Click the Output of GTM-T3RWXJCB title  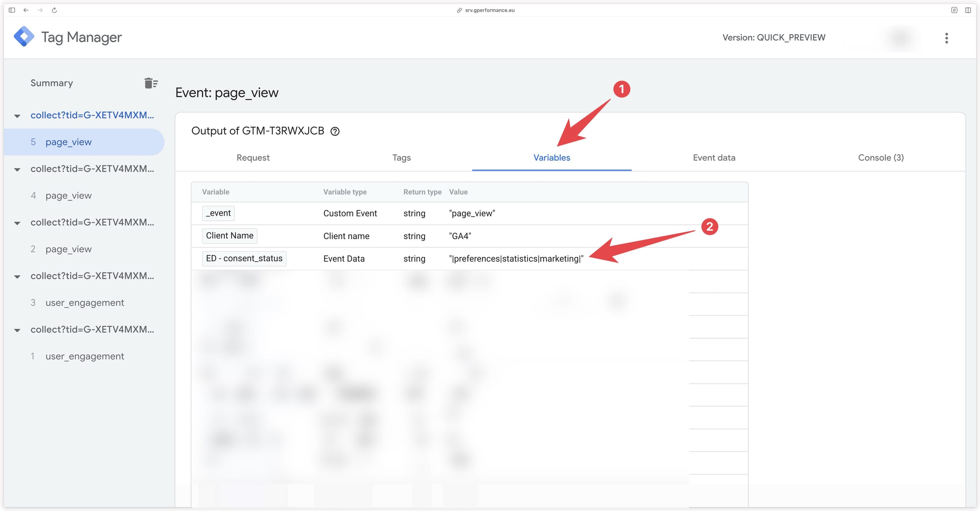coord(258,131)
